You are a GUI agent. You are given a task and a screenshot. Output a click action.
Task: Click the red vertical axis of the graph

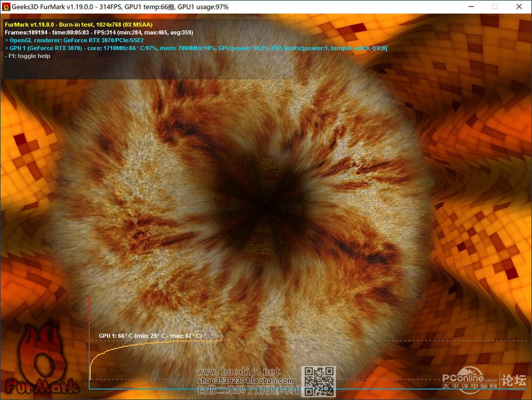89,324
